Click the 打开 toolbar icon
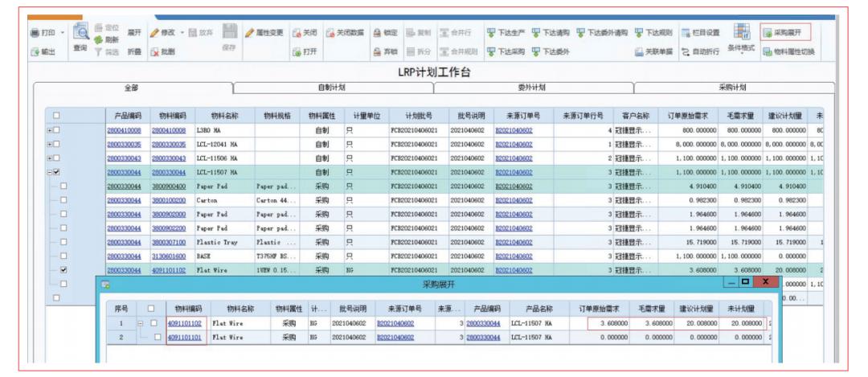Screen dimensions: 868x377 click(x=297, y=52)
